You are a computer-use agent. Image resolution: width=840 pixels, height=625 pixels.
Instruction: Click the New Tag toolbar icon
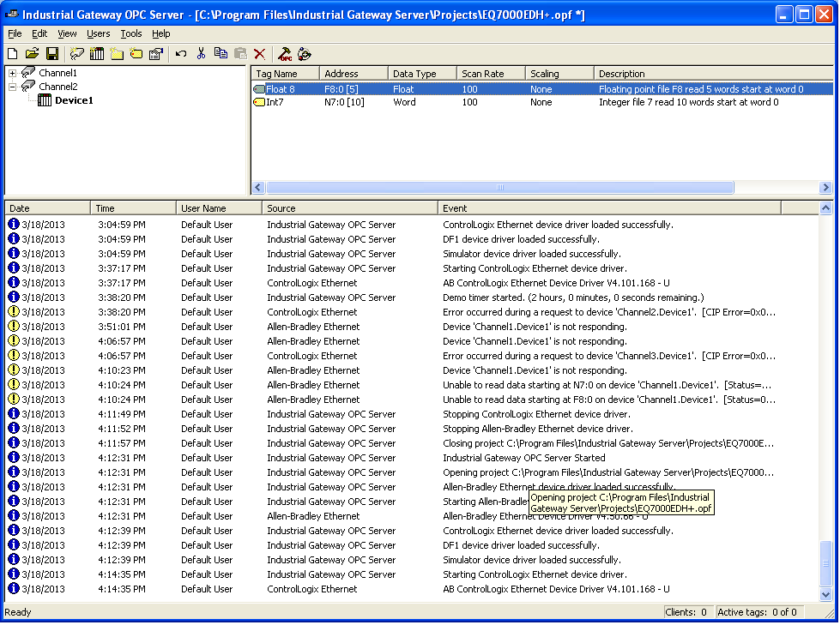136,54
